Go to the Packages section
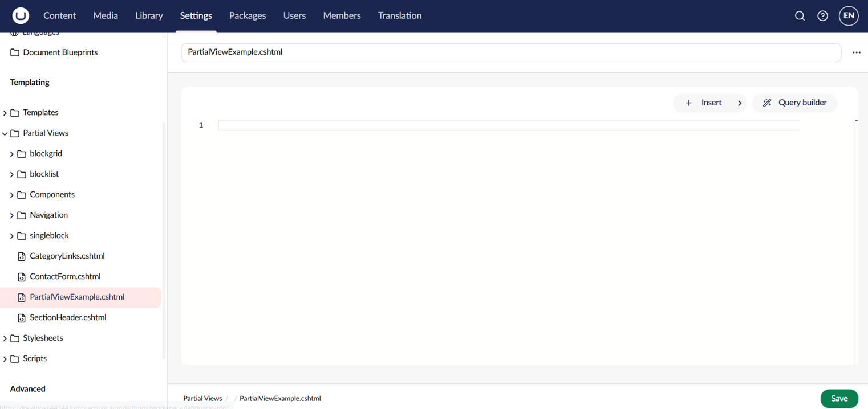868x409 pixels. [248, 16]
